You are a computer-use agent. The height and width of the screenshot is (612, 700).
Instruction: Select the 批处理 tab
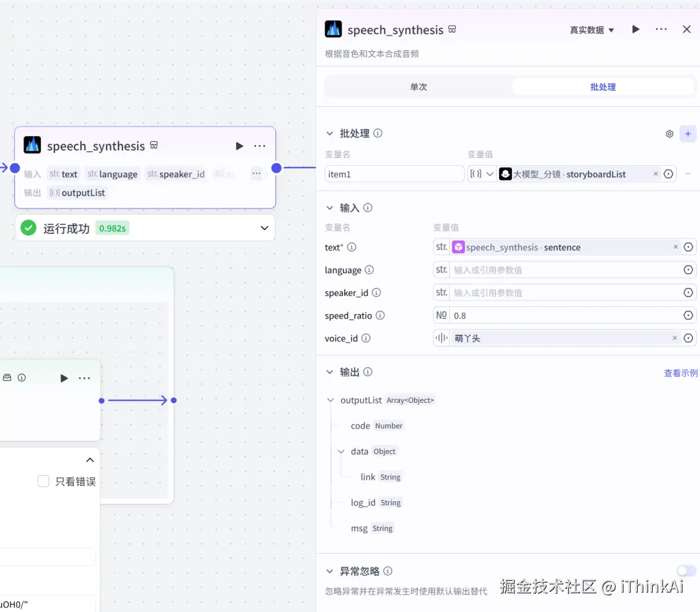coord(602,85)
